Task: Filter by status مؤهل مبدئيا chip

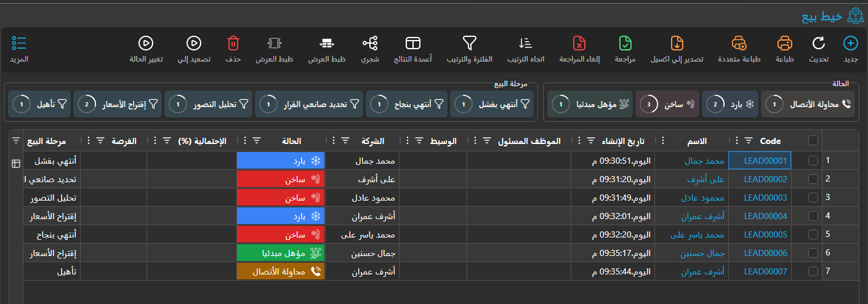Action: [590, 105]
